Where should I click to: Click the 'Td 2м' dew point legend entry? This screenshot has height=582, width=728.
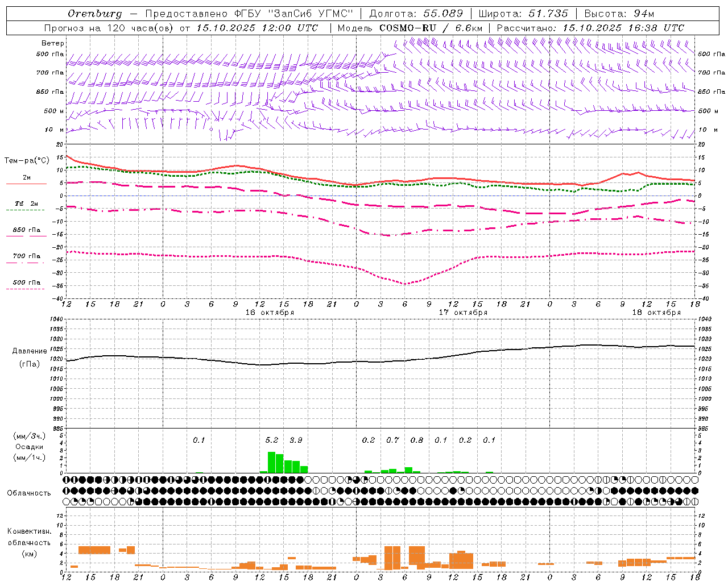click(26, 203)
